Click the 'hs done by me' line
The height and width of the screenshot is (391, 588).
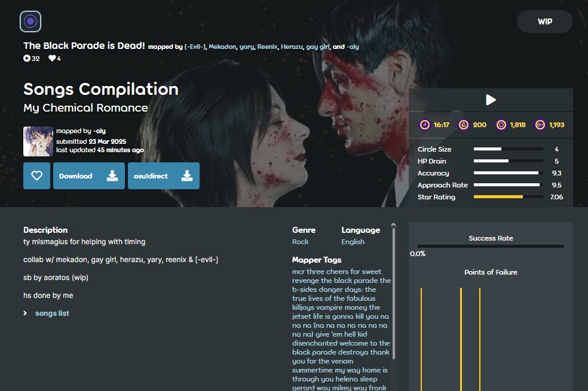pyautogui.click(x=48, y=295)
